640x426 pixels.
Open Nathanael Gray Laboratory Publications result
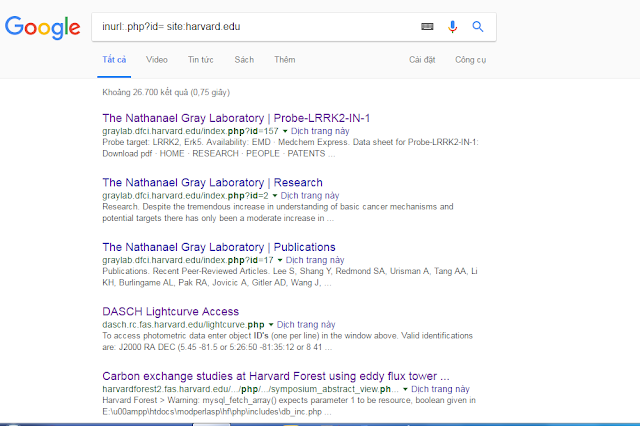(x=219, y=247)
